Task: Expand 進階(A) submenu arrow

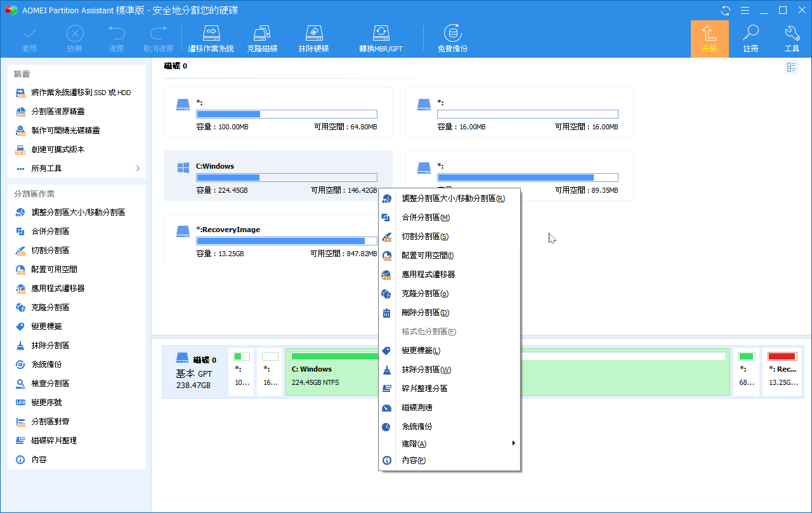Action: click(x=513, y=443)
